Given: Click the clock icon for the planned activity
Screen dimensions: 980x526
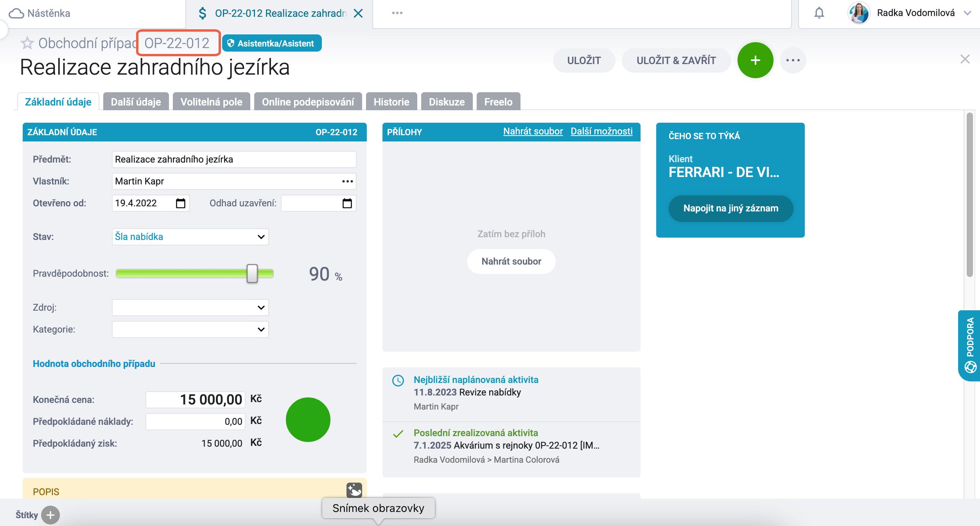Looking at the screenshot, I should 398,381.
